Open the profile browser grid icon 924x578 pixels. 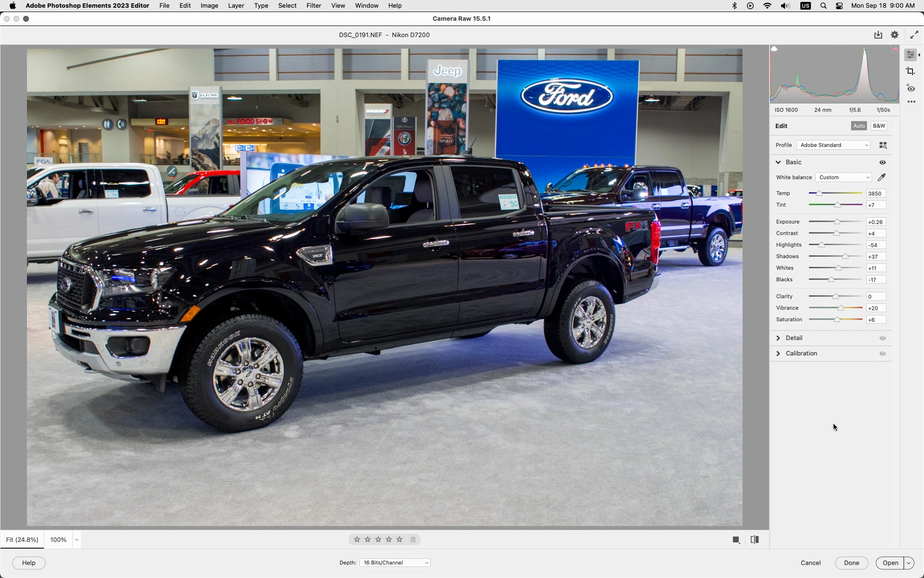[x=883, y=145]
